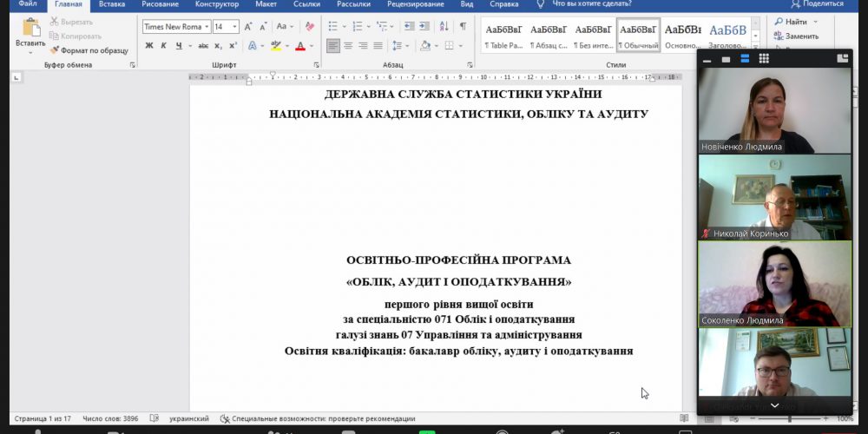Click the increase font size icon
The height and width of the screenshot is (434, 868).
point(248,27)
